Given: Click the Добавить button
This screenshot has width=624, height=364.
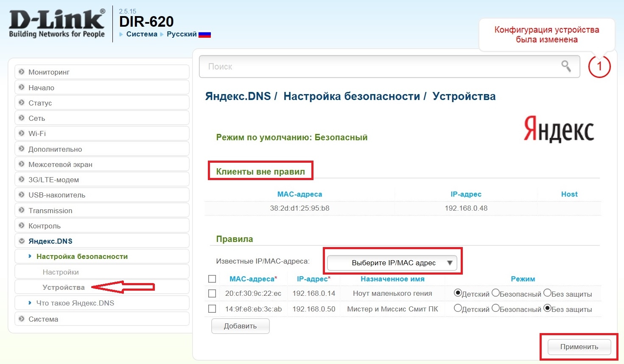Looking at the screenshot, I should click(240, 326).
